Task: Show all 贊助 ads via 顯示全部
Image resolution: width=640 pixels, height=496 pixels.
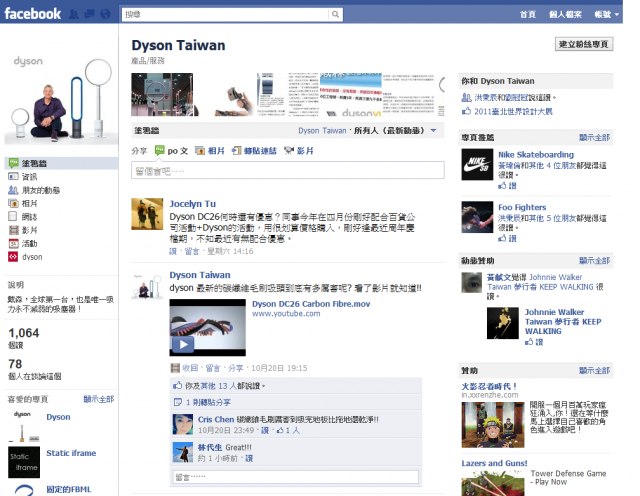Action: [x=594, y=371]
